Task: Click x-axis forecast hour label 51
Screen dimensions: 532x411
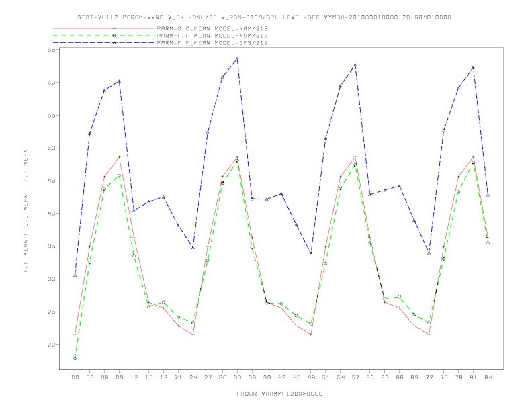Action: point(326,377)
